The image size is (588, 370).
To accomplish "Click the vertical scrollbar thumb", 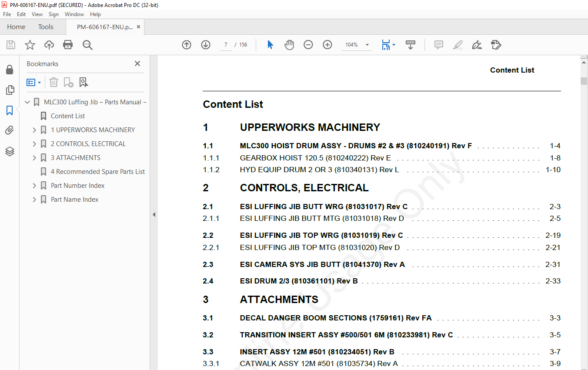I will pos(584,81).
